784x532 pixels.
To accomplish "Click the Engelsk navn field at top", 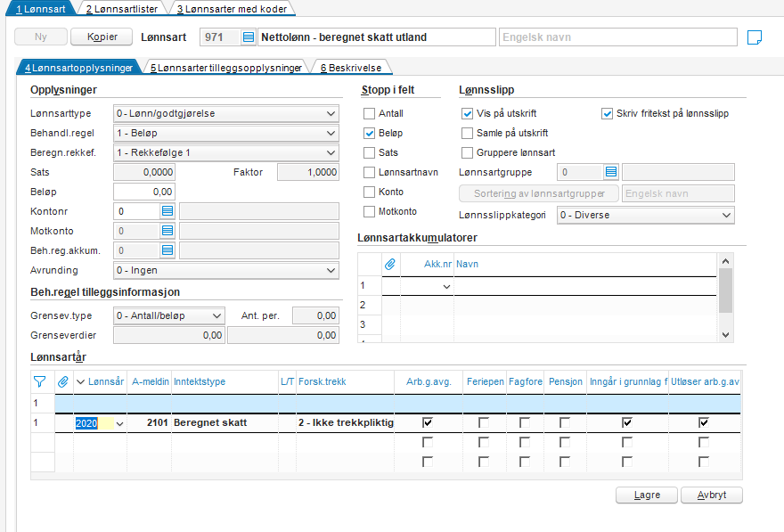I will 618,37.
